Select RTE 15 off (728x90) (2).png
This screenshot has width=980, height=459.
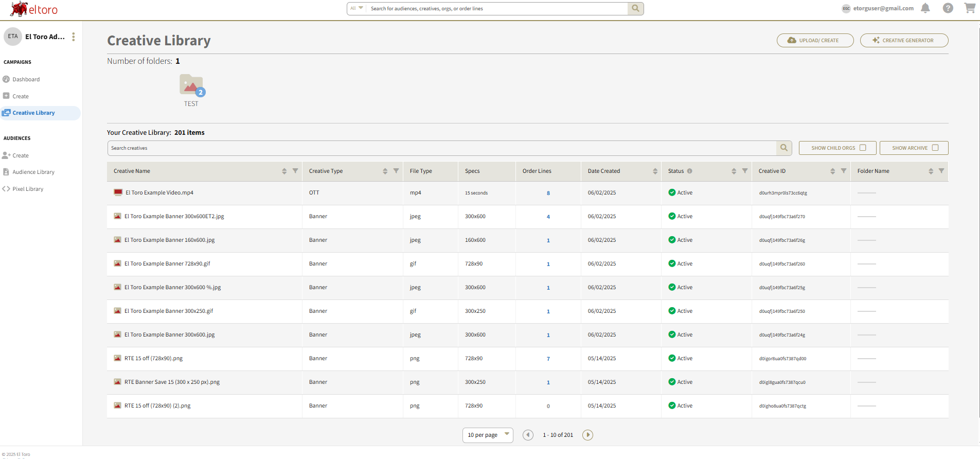point(157,406)
